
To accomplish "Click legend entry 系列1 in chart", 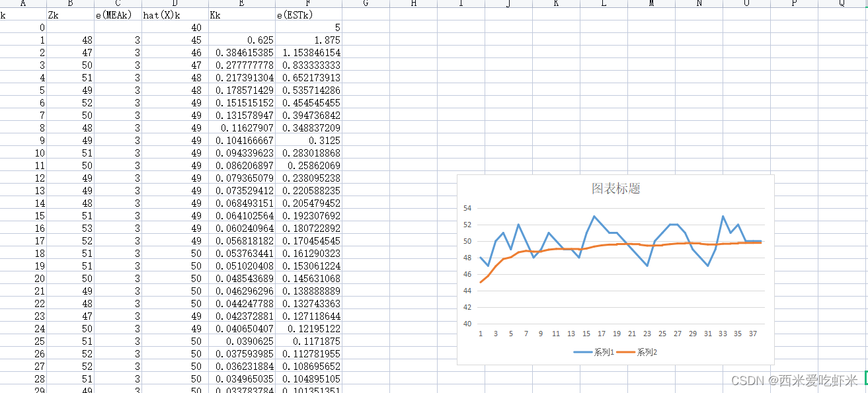I will click(x=594, y=352).
